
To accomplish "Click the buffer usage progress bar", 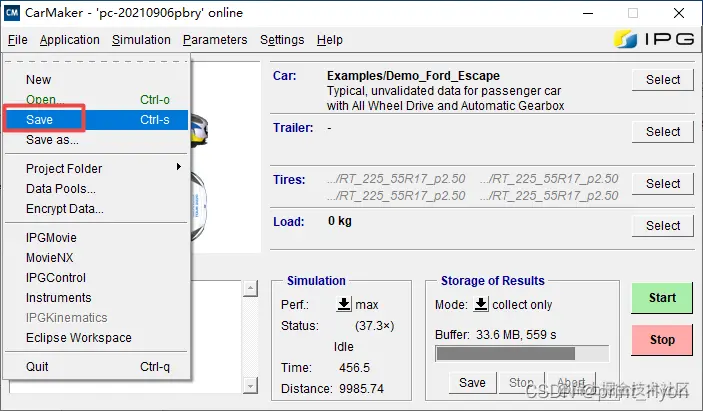I will click(522, 353).
